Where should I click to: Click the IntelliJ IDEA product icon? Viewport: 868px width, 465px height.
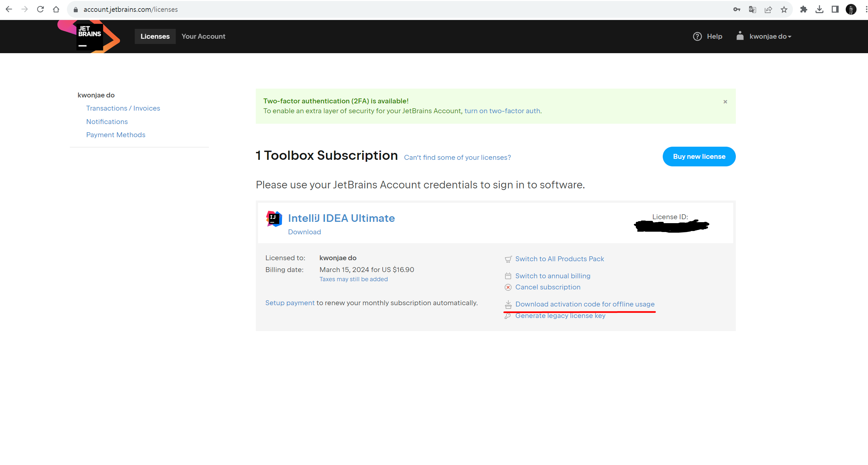273,219
